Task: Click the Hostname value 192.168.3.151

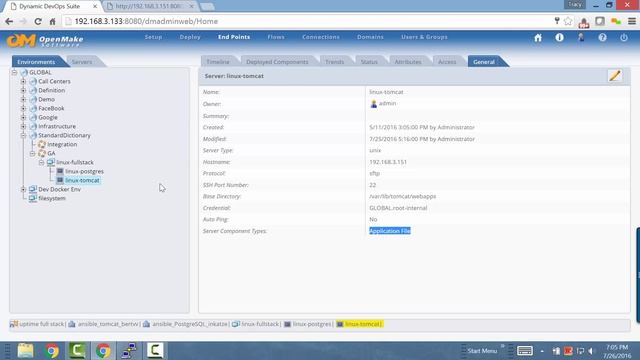Action: point(388,162)
